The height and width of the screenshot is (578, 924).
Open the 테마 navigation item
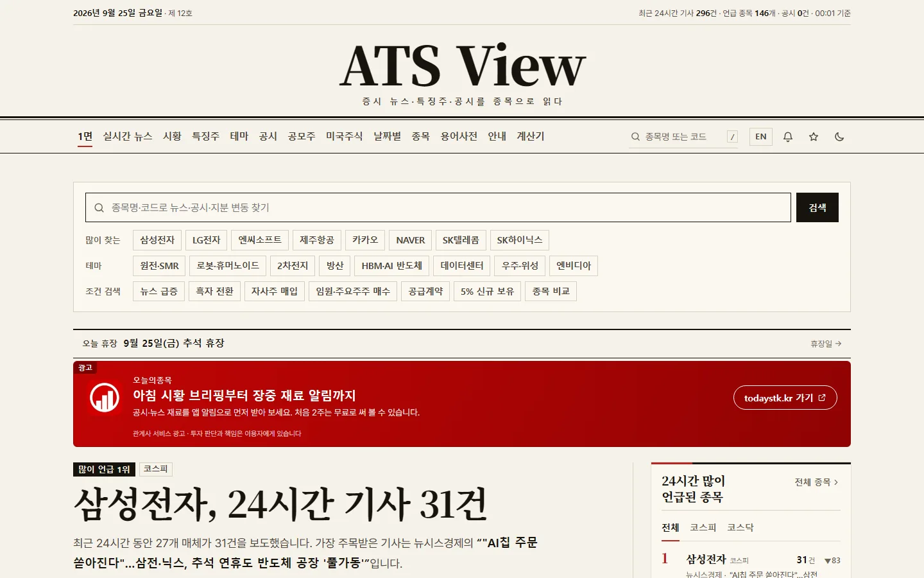pos(239,136)
